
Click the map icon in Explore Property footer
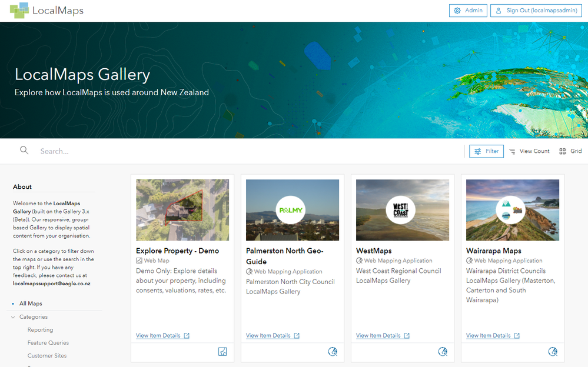click(x=222, y=352)
